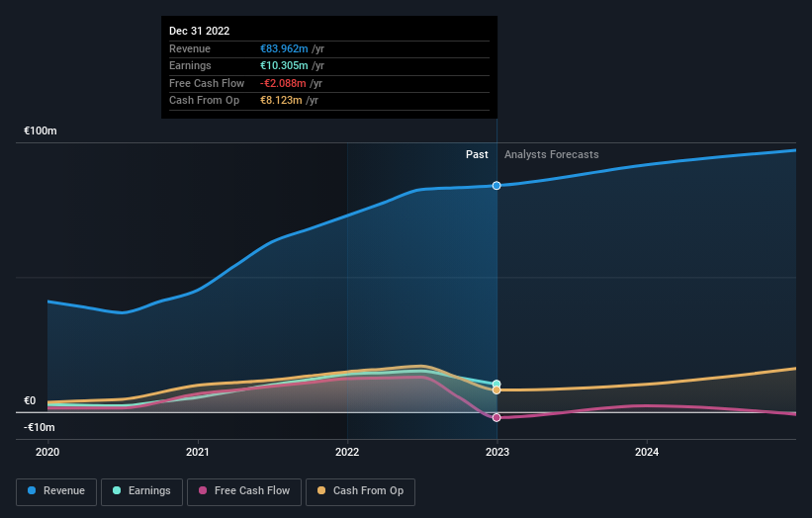Click the 2024 x-axis label
This screenshot has width=812, height=518.
point(647,452)
